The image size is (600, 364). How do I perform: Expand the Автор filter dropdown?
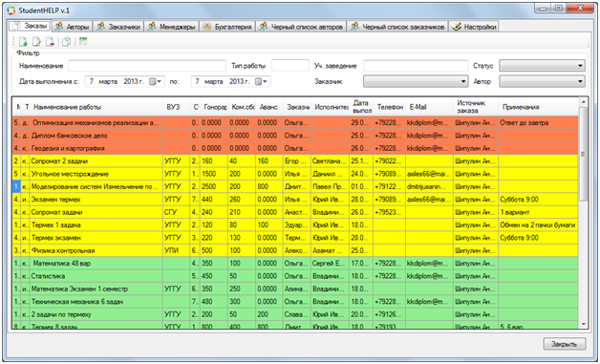point(542,81)
